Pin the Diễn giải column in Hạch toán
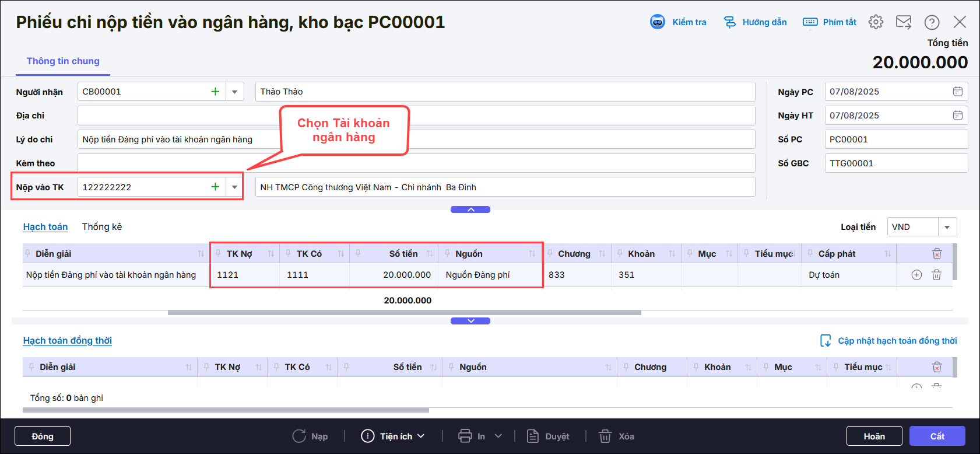This screenshot has width=980, height=454. pos(27,253)
